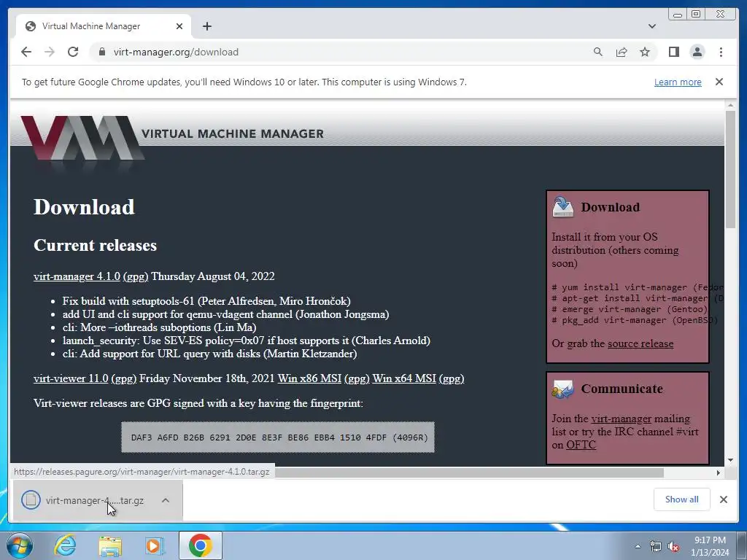Open the gpg link after Win x86 MSI
The image size is (747, 560).
coord(357,378)
